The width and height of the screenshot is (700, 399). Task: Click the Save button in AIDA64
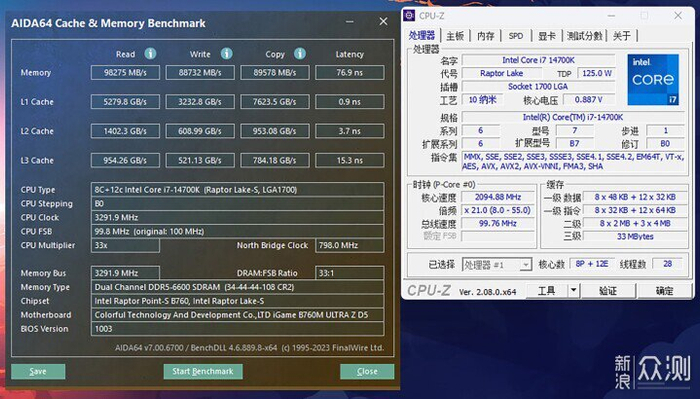(38, 371)
